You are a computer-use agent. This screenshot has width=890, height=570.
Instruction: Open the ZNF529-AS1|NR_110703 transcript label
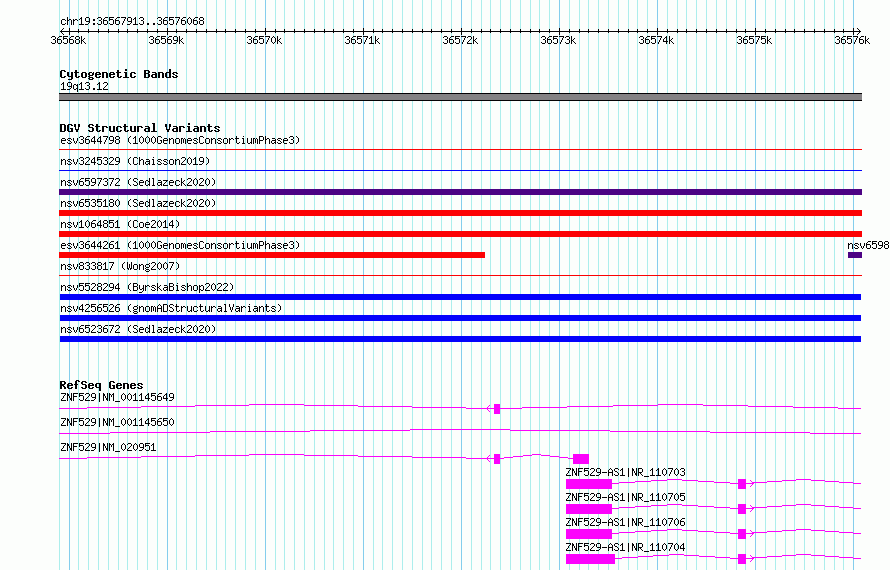(x=625, y=472)
